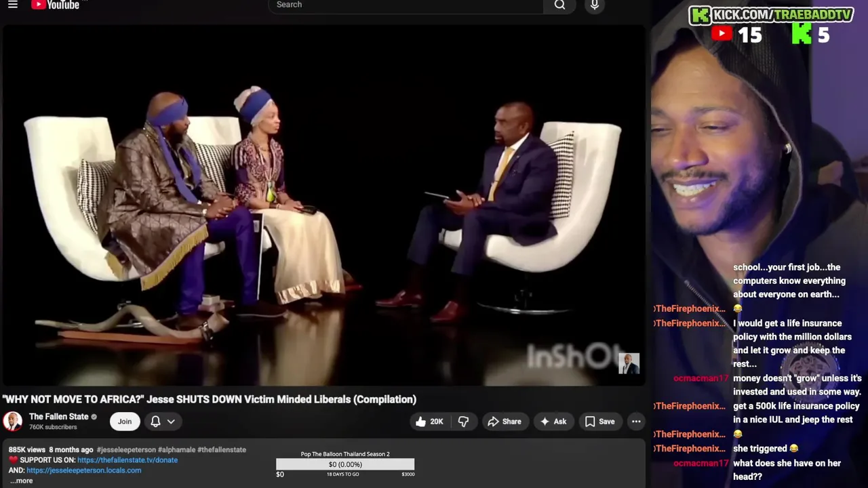
Task: Start voice search with microphone icon
Action: point(595,5)
